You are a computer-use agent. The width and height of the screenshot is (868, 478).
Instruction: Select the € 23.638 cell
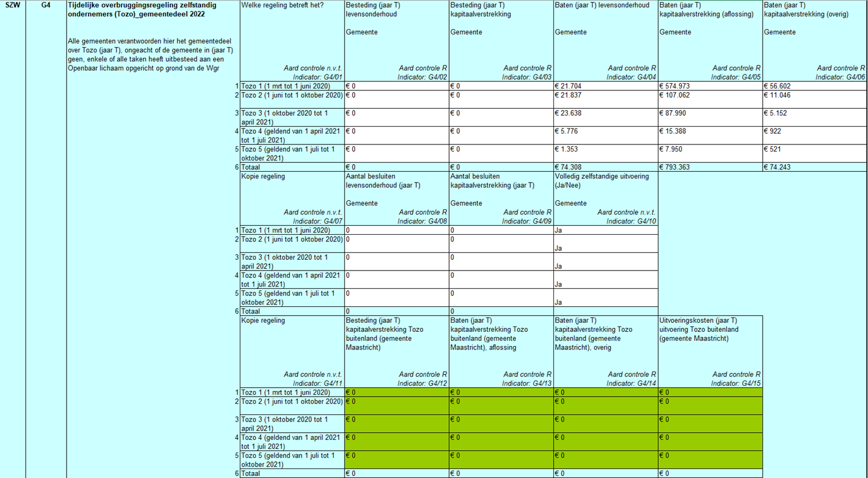[606, 117]
